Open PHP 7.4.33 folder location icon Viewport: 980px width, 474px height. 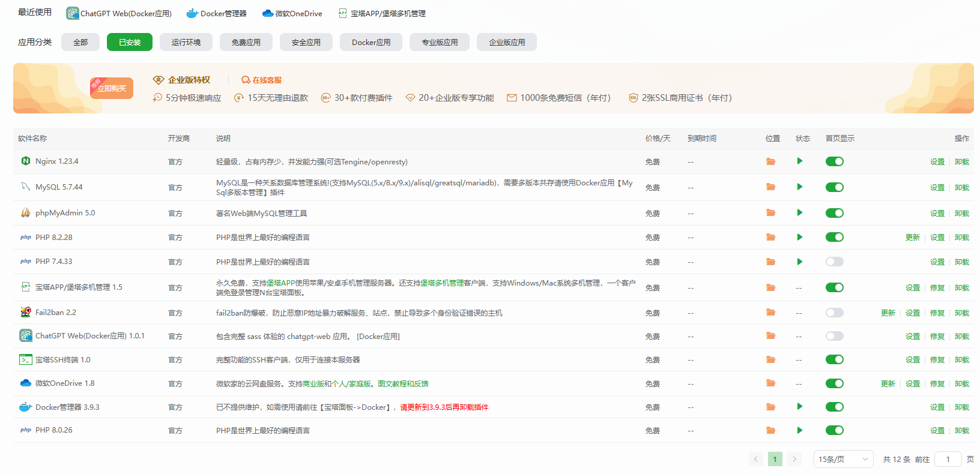(x=770, y=262)
